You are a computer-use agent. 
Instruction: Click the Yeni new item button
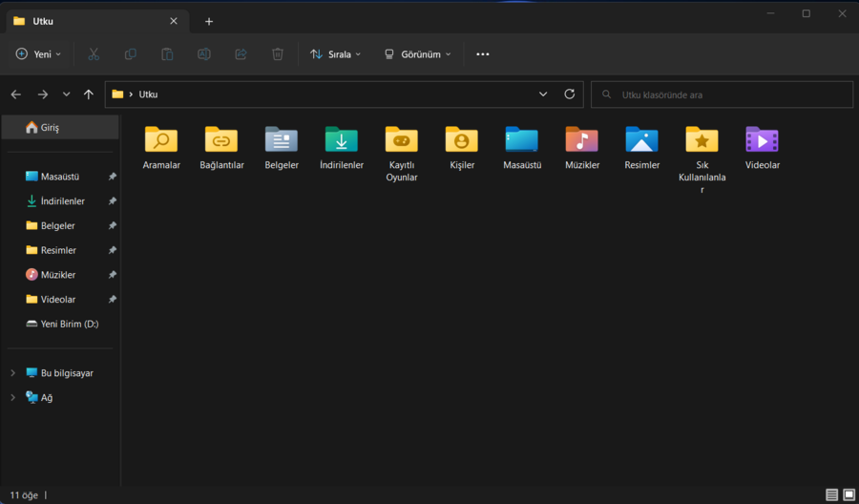(38, 54)
